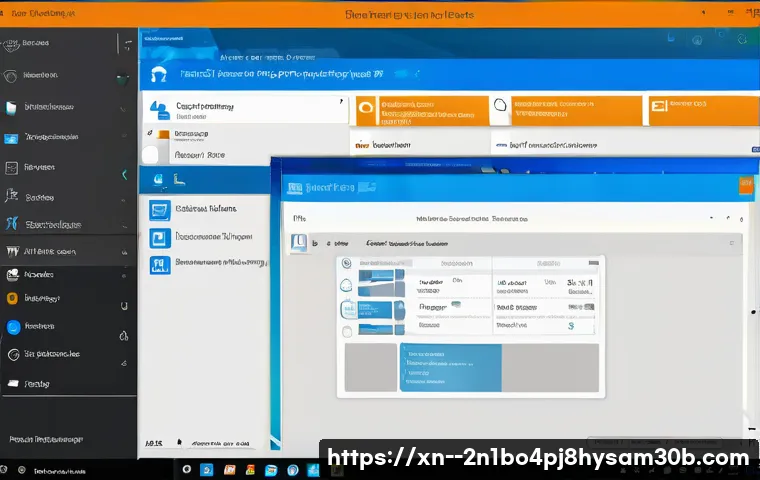This screenshot has width=760, height=480.
Task: Select the radio circle on dialog's top row
Action: coord(347,264)
